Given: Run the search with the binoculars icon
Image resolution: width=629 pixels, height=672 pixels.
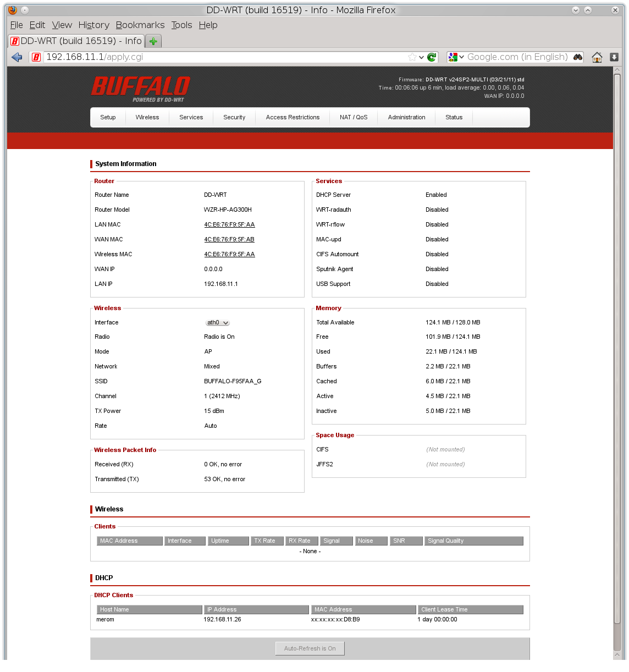Looking at the screenshot, I should pos(578,57).
